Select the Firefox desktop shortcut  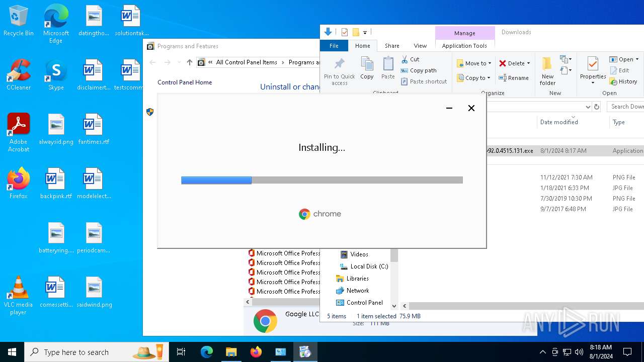tap(19, 184)
